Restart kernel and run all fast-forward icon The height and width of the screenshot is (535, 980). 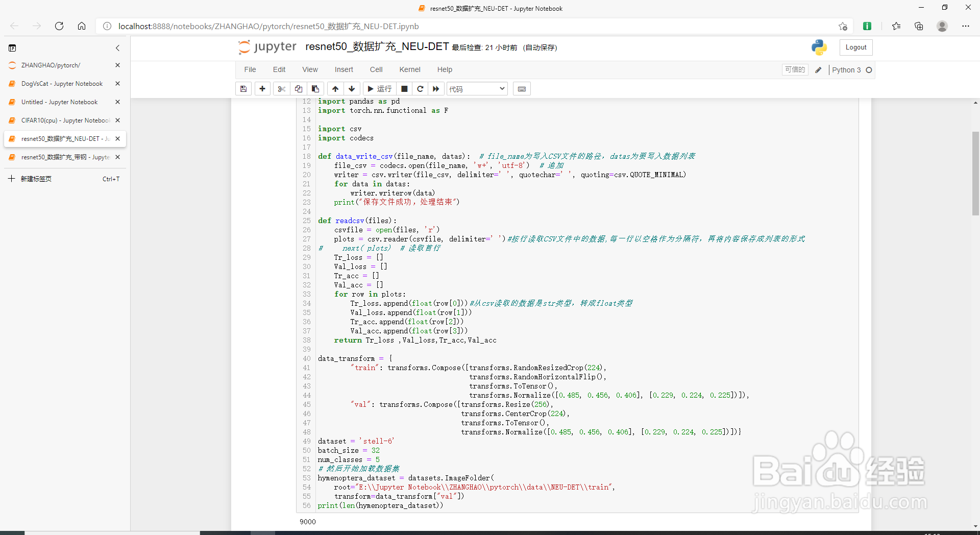click(436, 89)
